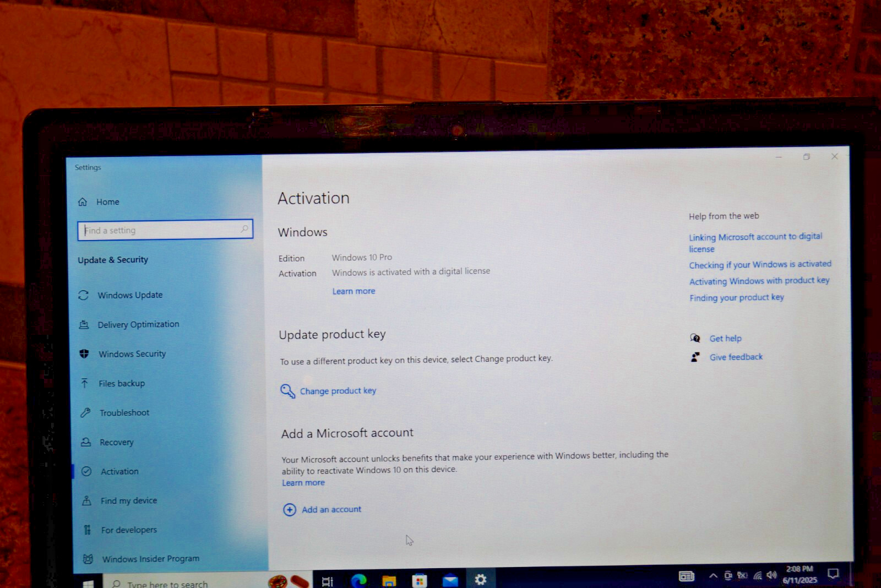Screen dimensions: 881x588
Task: Open Microsoft Store from taskbar
Action: pyautogui.click(x=420, y=580)
